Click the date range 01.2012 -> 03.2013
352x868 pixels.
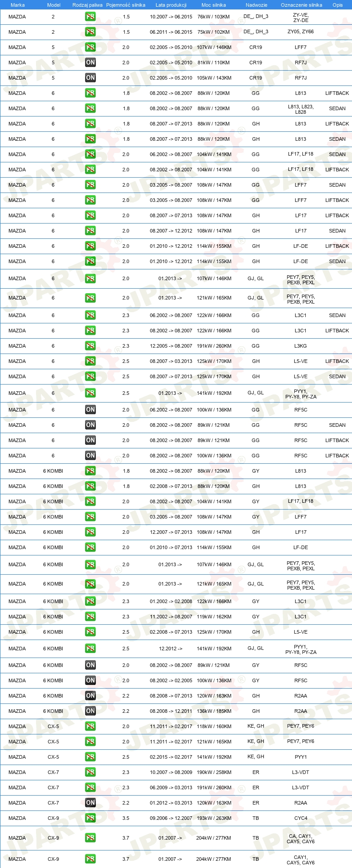(171, 803)
